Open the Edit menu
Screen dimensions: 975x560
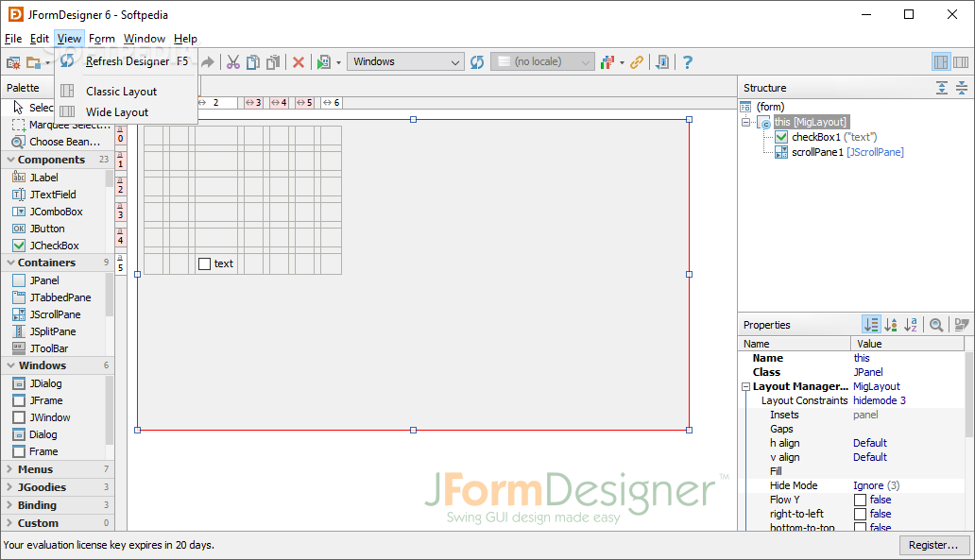coord(39,39)
